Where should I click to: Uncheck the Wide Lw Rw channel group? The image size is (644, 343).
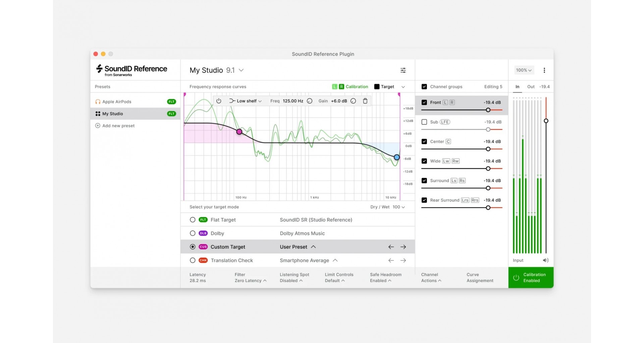tap(424, 161)
